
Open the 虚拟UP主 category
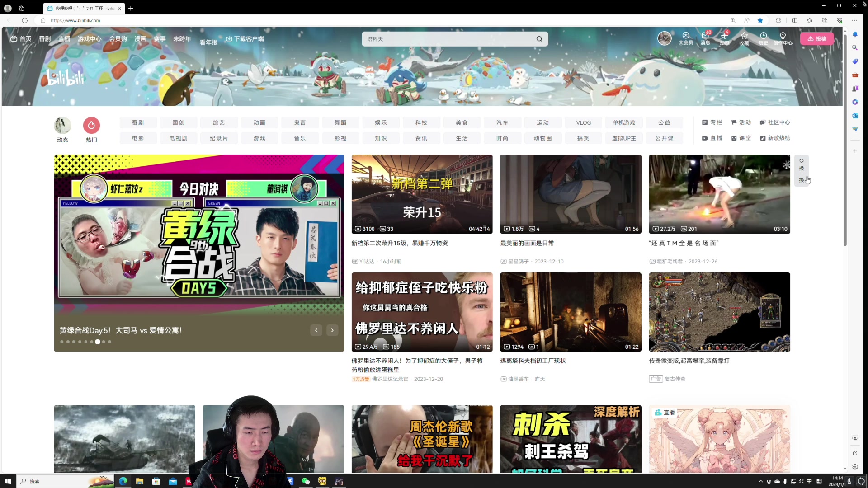coord(624,138)
